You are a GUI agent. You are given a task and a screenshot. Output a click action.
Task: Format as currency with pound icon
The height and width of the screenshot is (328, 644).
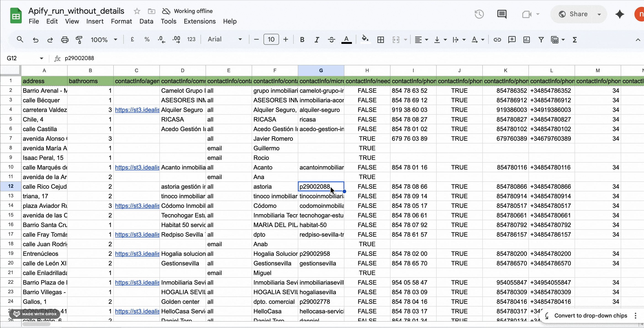[132, 40]
